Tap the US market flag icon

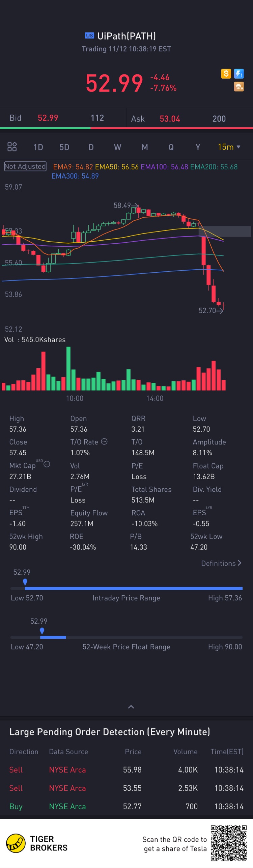coord(89,35)
